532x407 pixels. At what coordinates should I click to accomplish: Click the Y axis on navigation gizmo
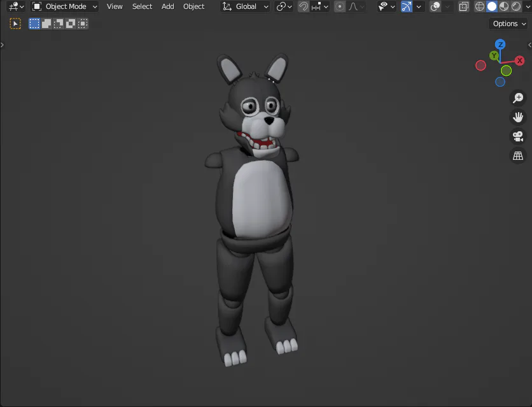tap(494, 55)
